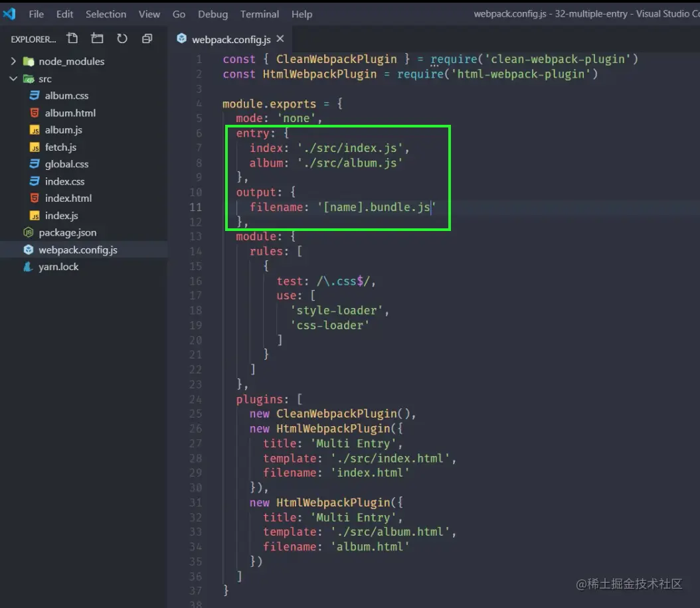Open the Go menu

click(x=179, y=15)
